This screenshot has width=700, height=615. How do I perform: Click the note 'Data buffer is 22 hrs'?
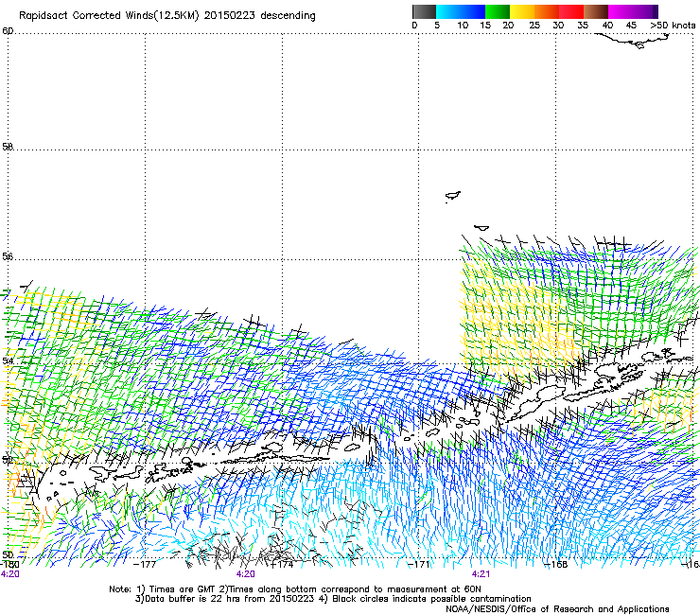pyautogui.click(x=194, y=599)
